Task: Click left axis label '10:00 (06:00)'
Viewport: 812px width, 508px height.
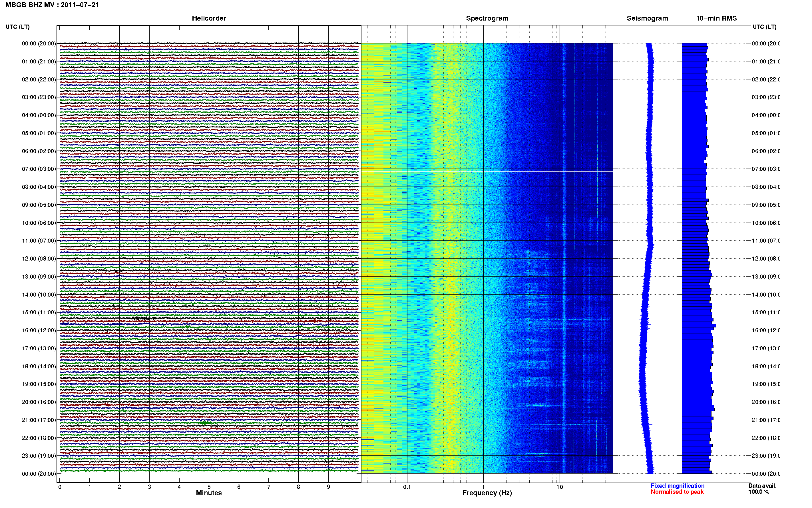Action: tap(39, 223)
